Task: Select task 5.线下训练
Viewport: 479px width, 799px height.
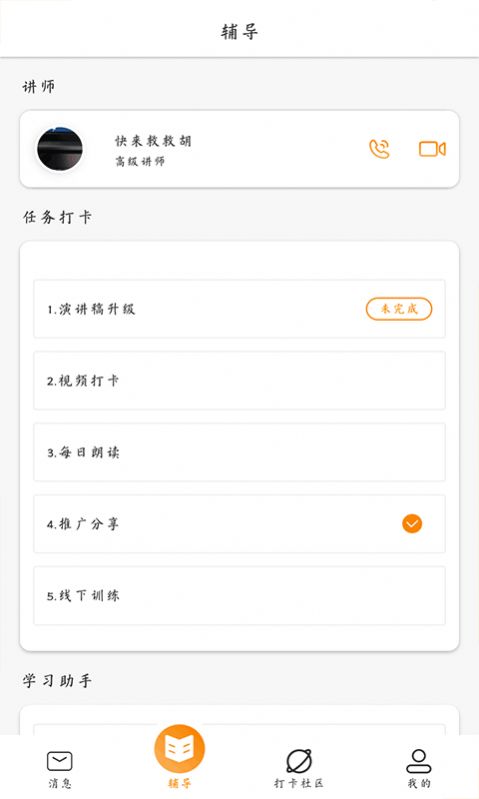Action: tap(240, 595)
